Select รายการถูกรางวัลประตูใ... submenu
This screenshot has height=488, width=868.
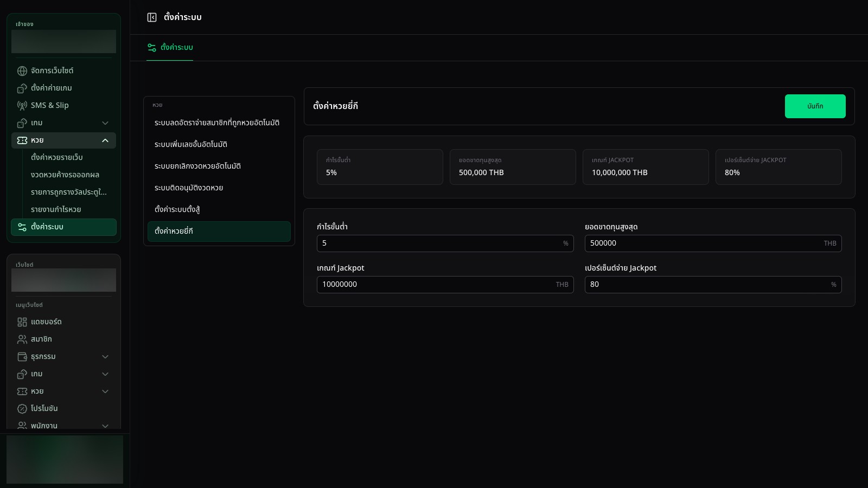69,192
